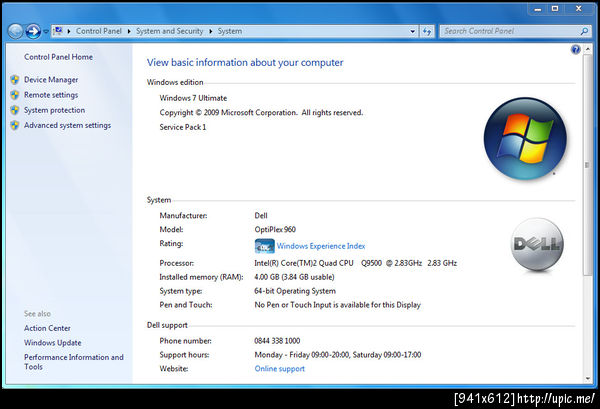Expand the arrow after Control Panel breadcrumb
Image resolution: width=600 pixels, height=409 pixels.
click(129, 31)
